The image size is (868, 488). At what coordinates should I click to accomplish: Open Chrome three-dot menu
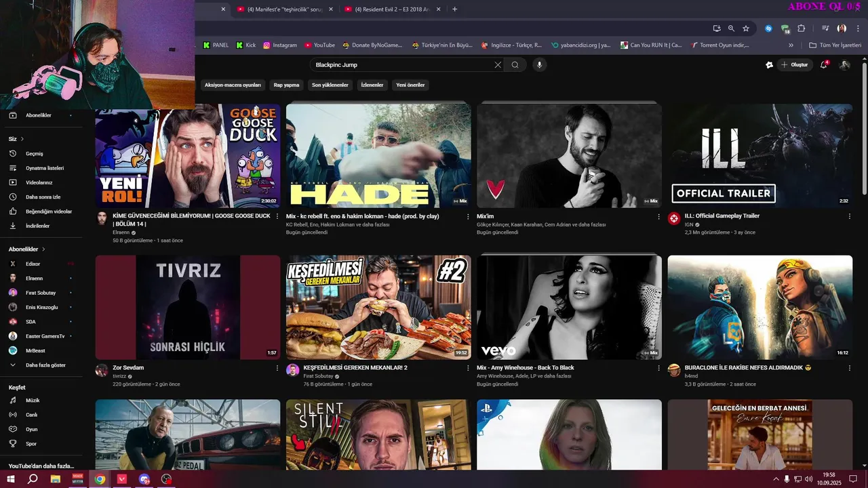coord(857,28)
